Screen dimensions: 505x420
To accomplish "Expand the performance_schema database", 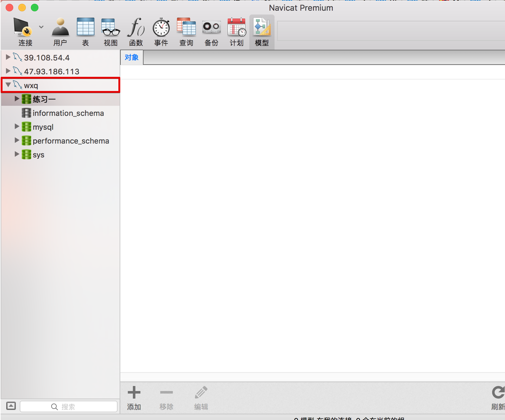I will click(17, 140).
